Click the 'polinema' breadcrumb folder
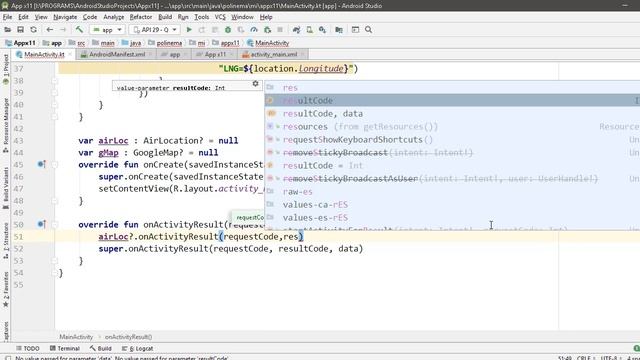This screenshot has height=360, width=640. pyautogui.click(x=165, y=43)
